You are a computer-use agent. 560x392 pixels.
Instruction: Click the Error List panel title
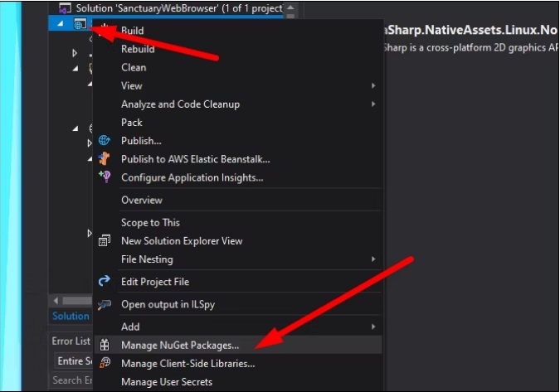pos(71,341)
